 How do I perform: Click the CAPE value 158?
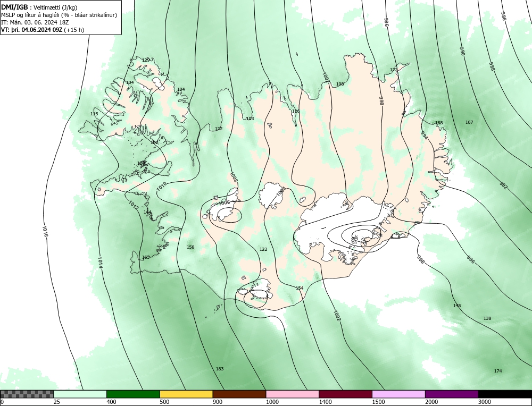[x=190, y=248]
